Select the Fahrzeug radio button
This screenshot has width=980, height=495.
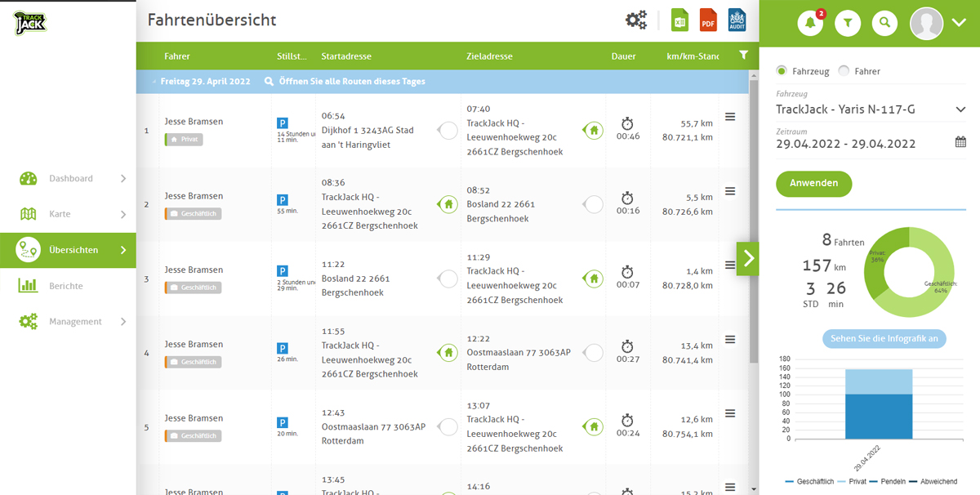coord(782,71)
